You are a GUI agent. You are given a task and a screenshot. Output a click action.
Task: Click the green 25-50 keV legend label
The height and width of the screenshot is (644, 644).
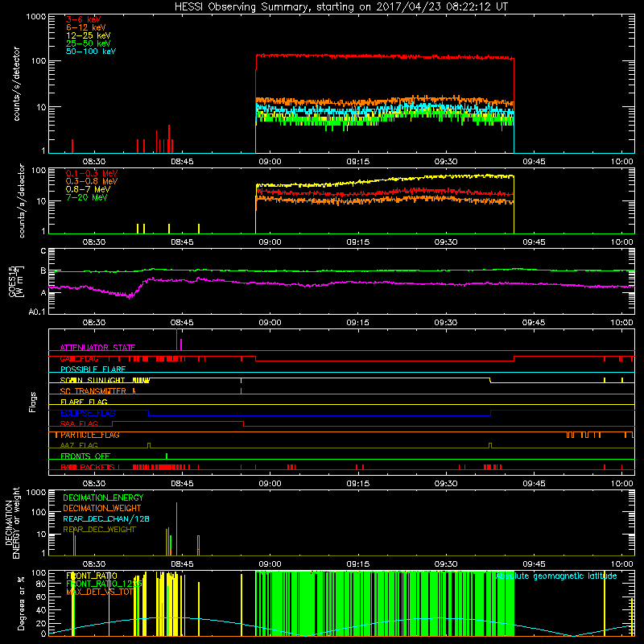(x=88, y=43)
